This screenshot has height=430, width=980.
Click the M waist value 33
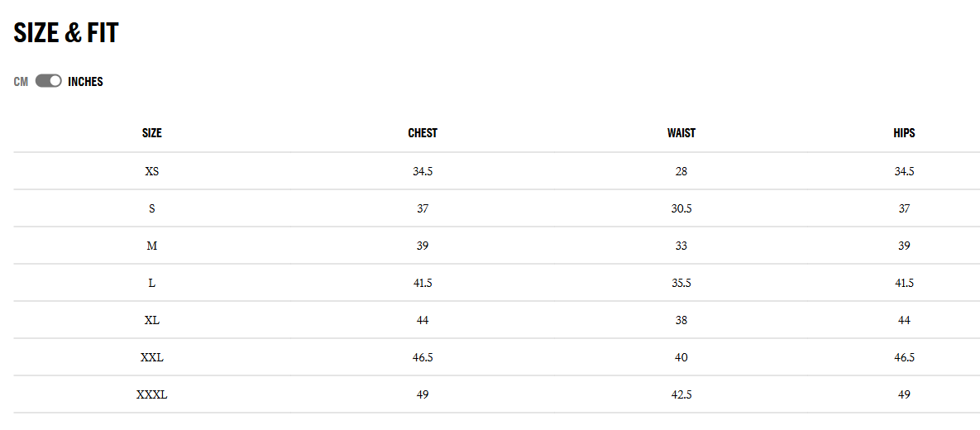click(x=681, y=246)
